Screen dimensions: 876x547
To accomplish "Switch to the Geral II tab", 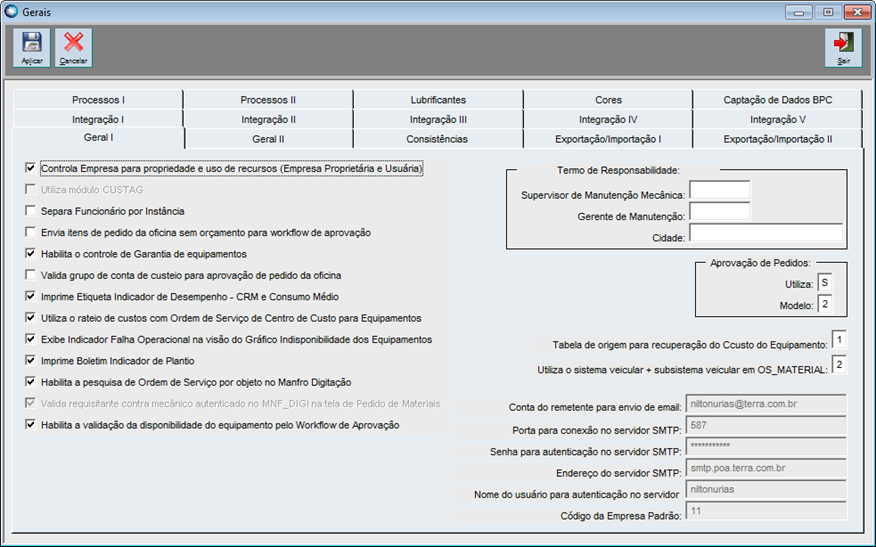I will pyautogui.click(x=268, y=139).
